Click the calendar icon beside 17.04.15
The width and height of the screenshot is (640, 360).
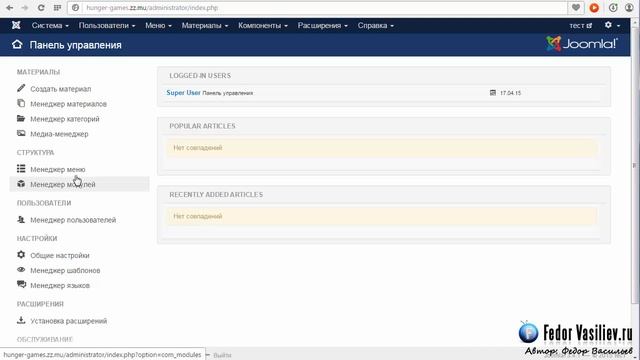493,93
